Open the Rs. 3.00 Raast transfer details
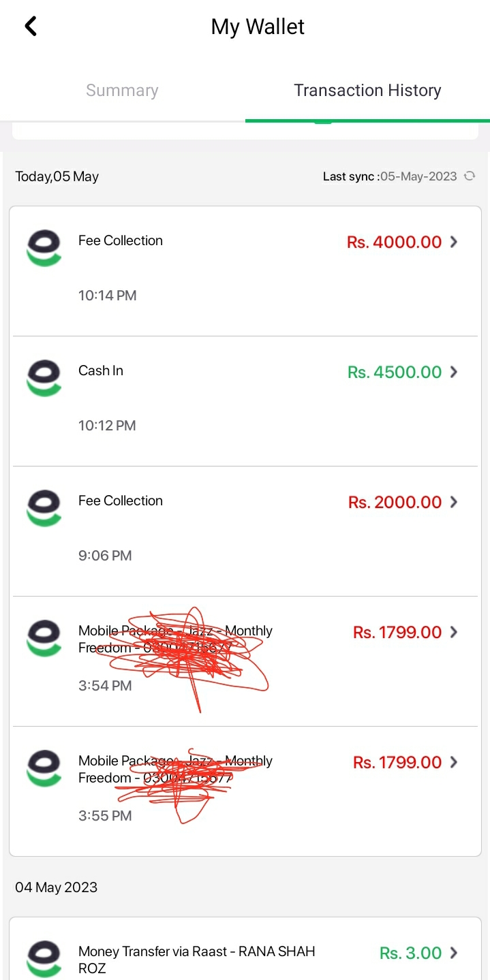The width and height of the screenshot is (490, 980). point(453,953)
